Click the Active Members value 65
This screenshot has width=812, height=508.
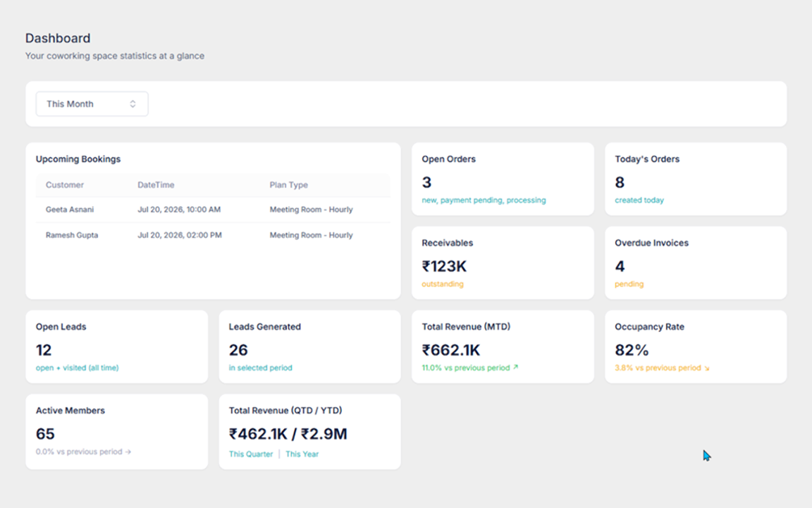click(45, 434)
